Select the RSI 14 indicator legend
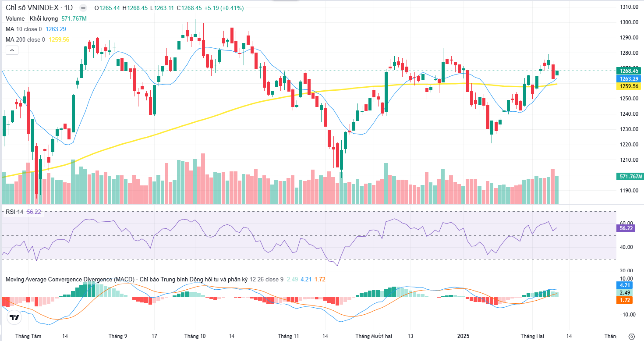644x341 pixels. coord(14,212)
